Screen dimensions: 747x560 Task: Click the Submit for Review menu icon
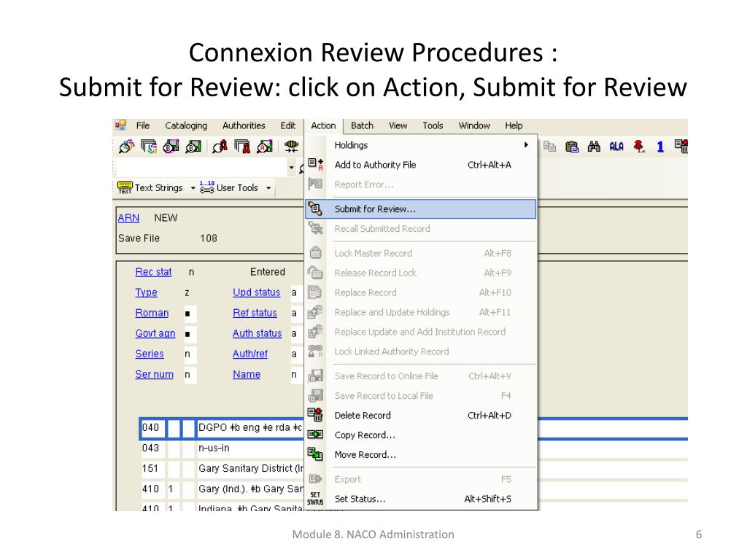click(315, 209)
